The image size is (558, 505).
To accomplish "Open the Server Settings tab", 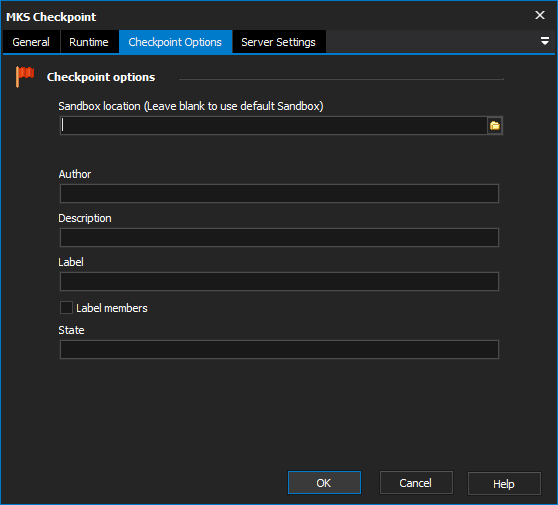I will pyautogui.click(x=278, y=42).
